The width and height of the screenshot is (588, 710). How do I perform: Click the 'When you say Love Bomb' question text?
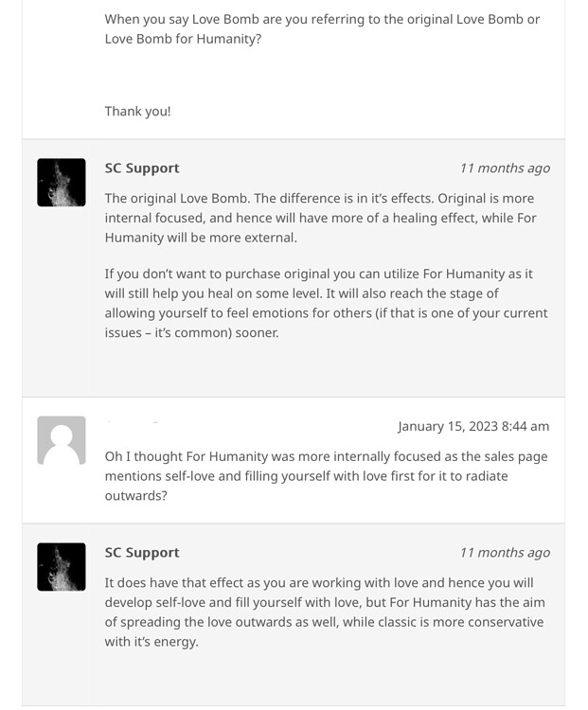[x=322, y=29]
